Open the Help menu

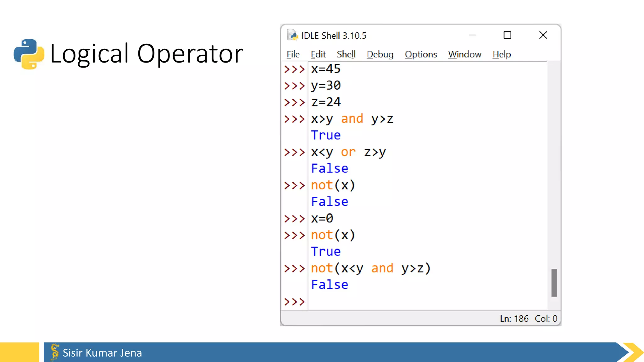pyautogui.click(x=502, y=54)
